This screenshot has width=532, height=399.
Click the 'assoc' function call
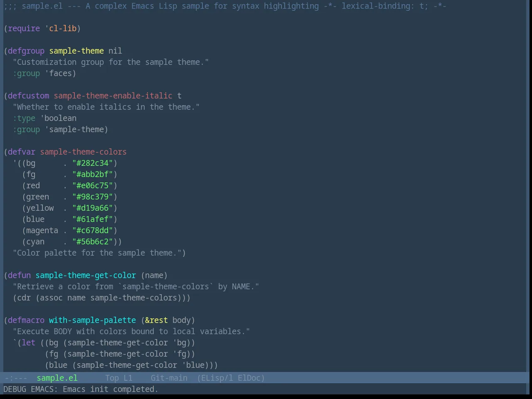click(51, 298)
